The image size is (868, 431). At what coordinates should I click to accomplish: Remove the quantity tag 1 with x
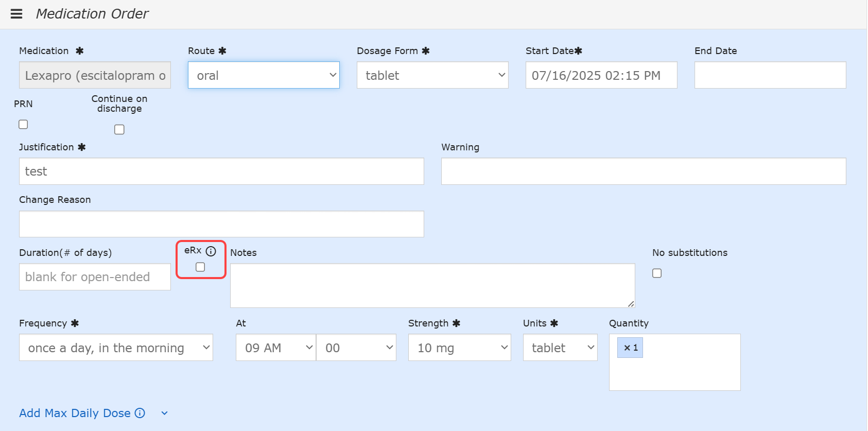(627, 348)
